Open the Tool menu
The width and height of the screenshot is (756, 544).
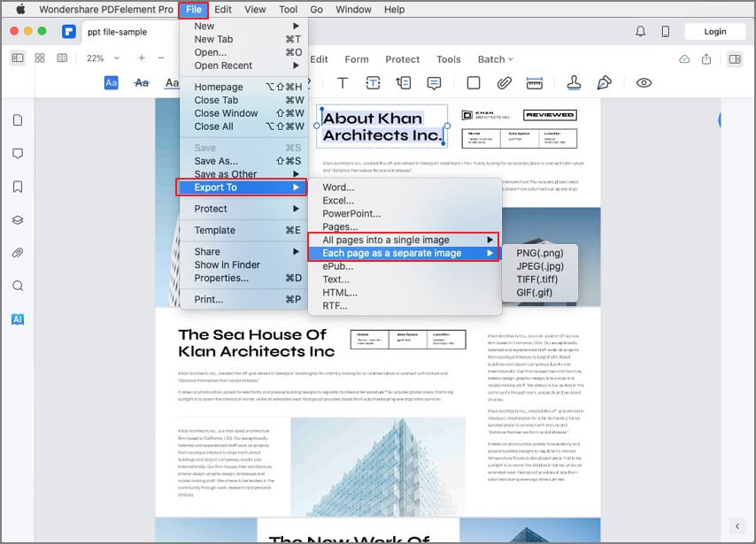[x=289, y=10]
